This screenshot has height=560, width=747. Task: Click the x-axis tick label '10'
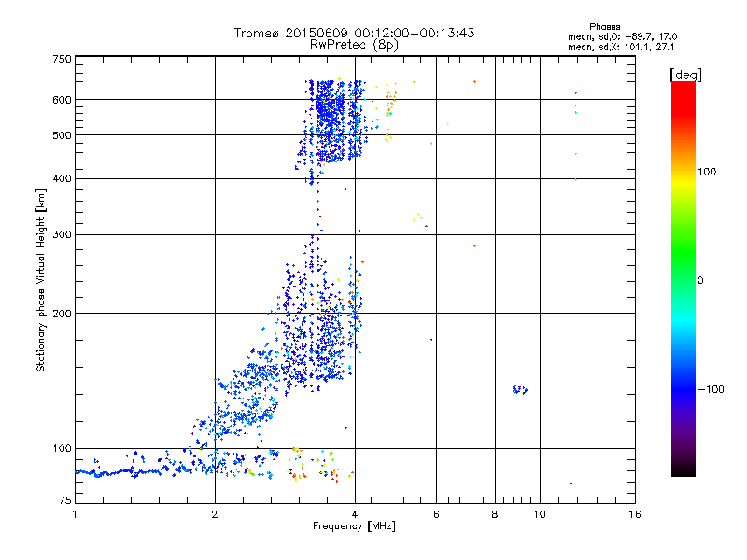click(540, 514)
